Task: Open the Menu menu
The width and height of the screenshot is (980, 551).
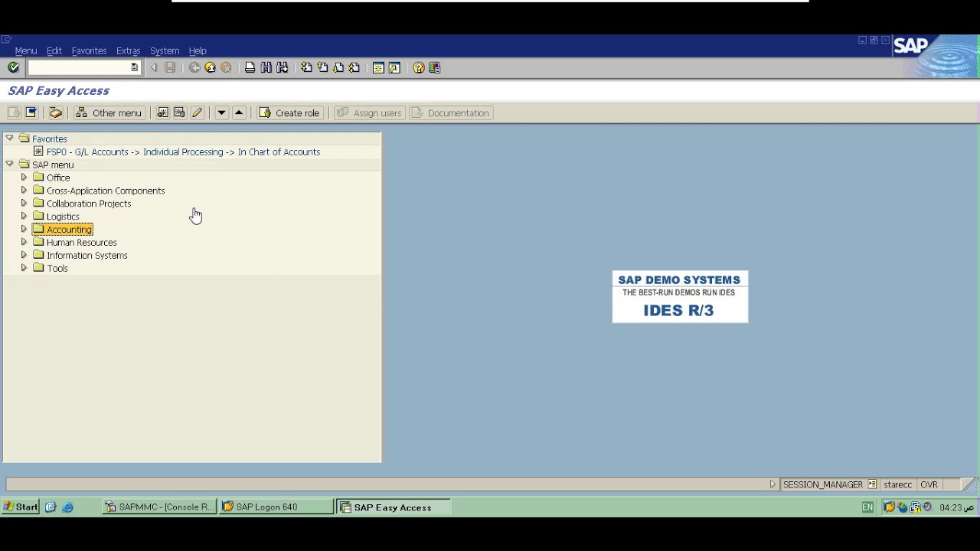Action: [26, 51]
